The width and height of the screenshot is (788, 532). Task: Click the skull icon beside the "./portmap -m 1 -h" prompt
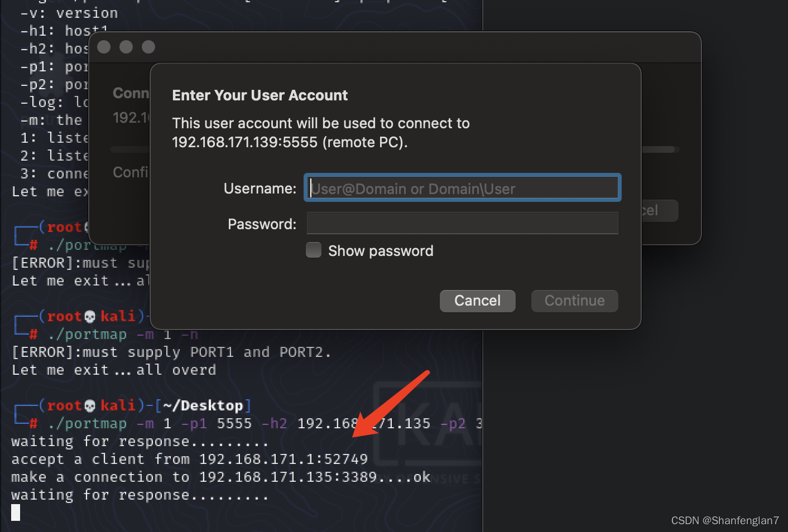point(90,317)
